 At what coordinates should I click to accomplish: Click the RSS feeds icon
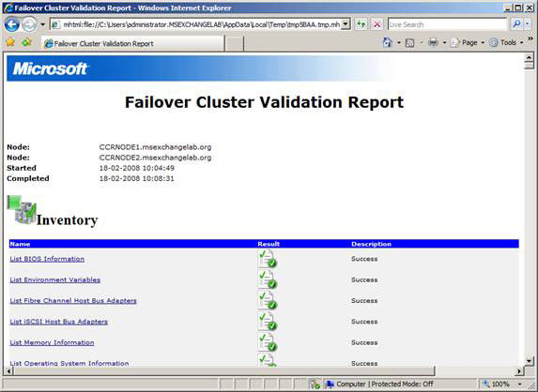coord(409,42)
